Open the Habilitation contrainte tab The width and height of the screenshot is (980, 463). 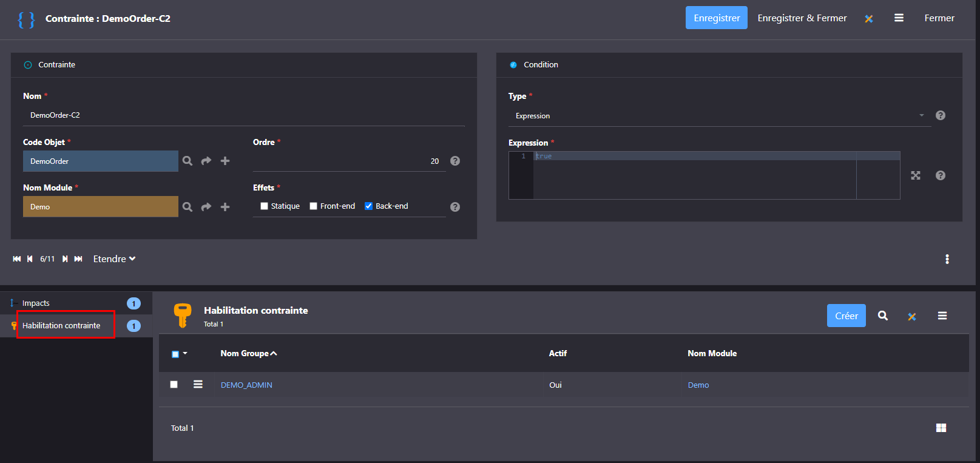[76, 326]
